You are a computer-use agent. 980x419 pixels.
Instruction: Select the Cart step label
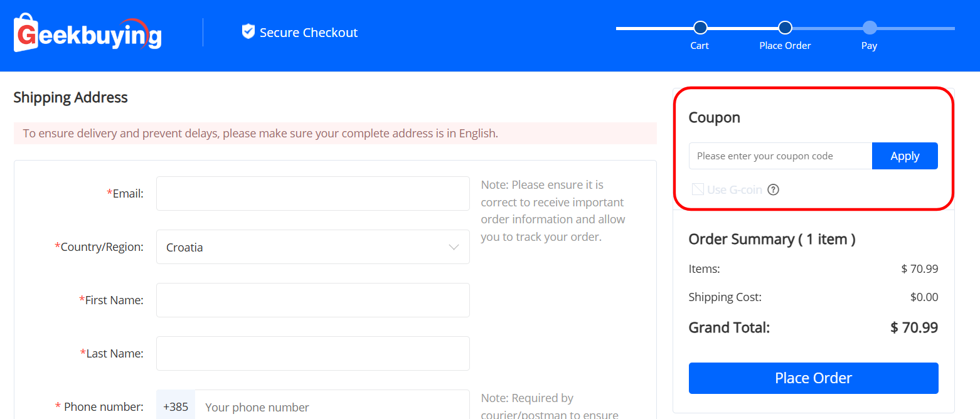click(x=700, y=46)
